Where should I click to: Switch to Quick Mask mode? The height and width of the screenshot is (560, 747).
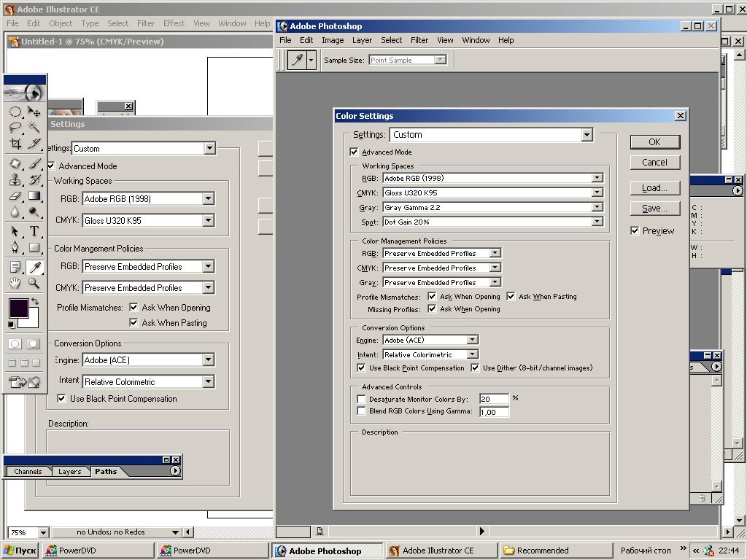click(x=33, y=344)
